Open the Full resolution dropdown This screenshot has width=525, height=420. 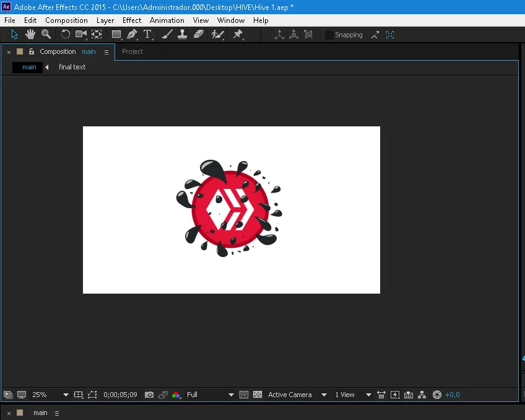210,395
